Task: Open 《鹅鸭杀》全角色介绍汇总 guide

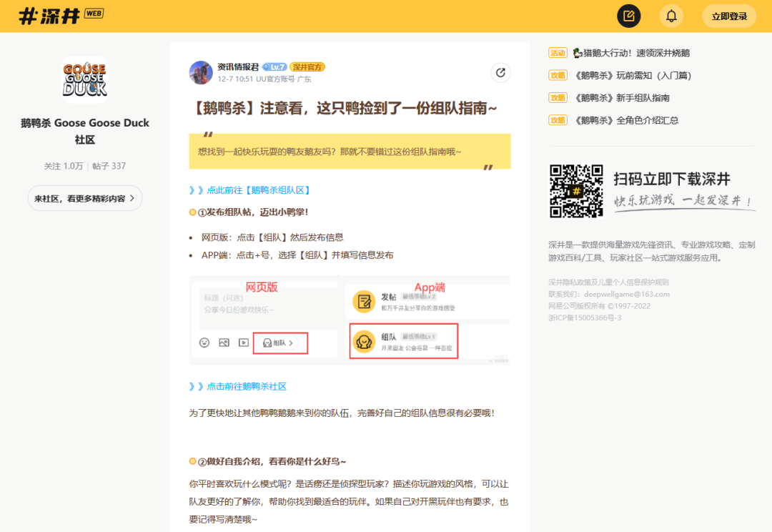Action: coord(627,120)
